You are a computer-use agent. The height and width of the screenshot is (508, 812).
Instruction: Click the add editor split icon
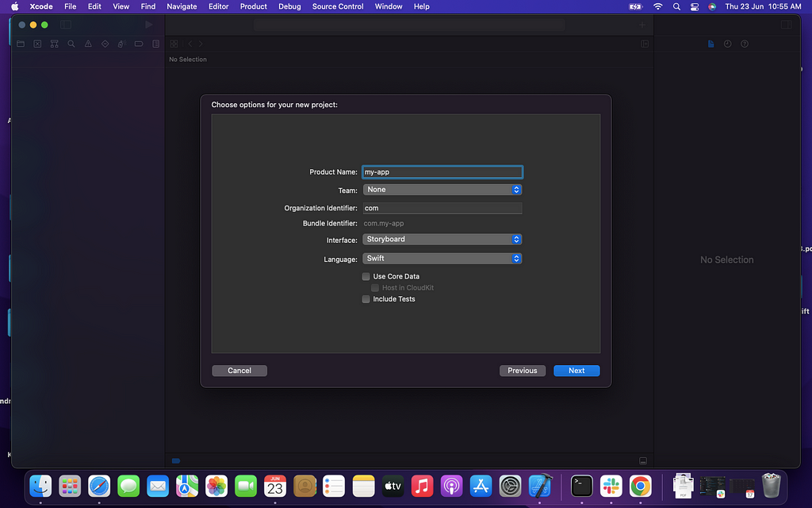(645, 44)
